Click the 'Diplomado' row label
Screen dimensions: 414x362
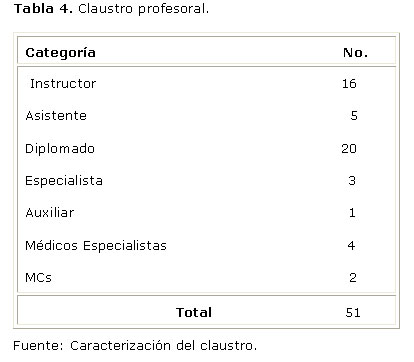coord(60,149)
